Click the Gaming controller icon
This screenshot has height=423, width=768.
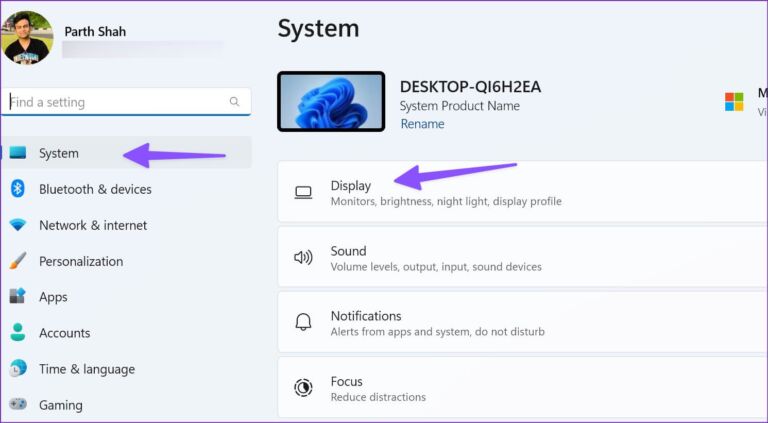pyautogui.click(x=18, y=404)
